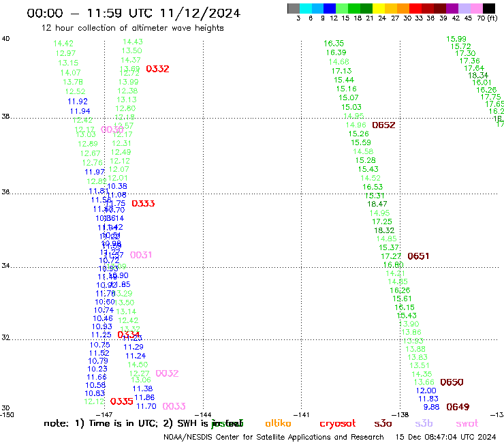Click the wave height value 16.53
504x443 pixels.
pos(373,187)
